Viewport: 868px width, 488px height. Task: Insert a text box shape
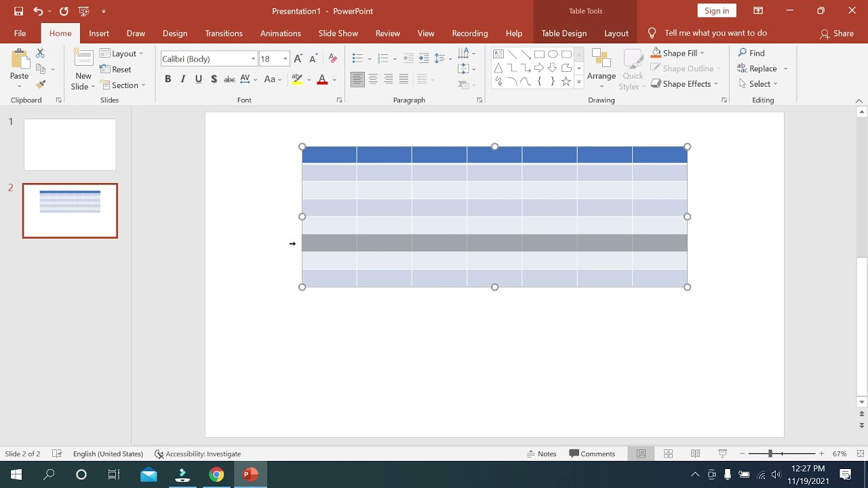coord(498,54)
